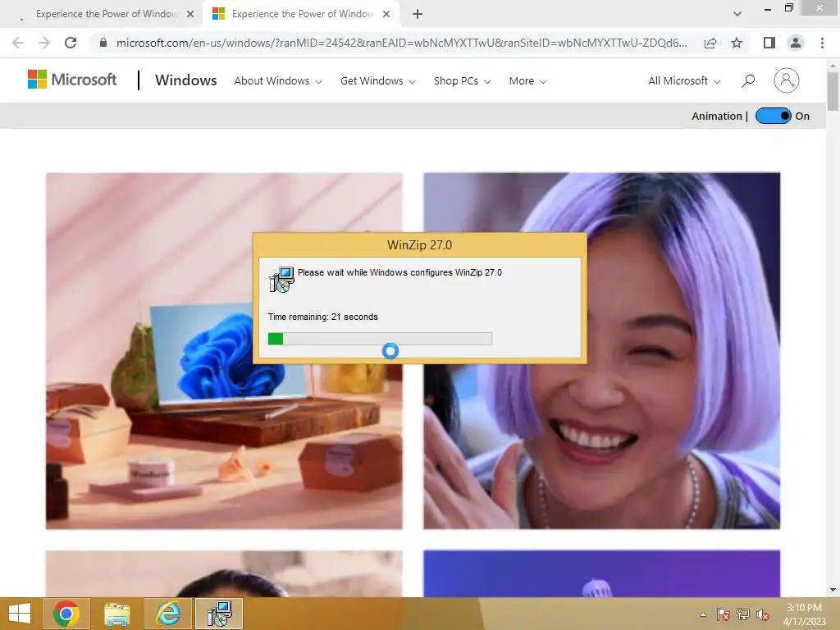Select the second Experience the Power tab
Viewport: 840px width, 630px height.
tap(303, 14)
